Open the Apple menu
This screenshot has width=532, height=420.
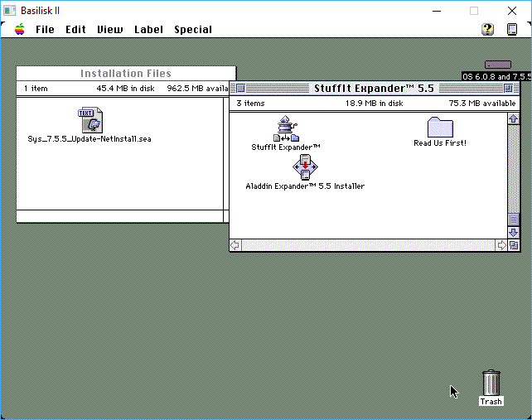(20, 30)
